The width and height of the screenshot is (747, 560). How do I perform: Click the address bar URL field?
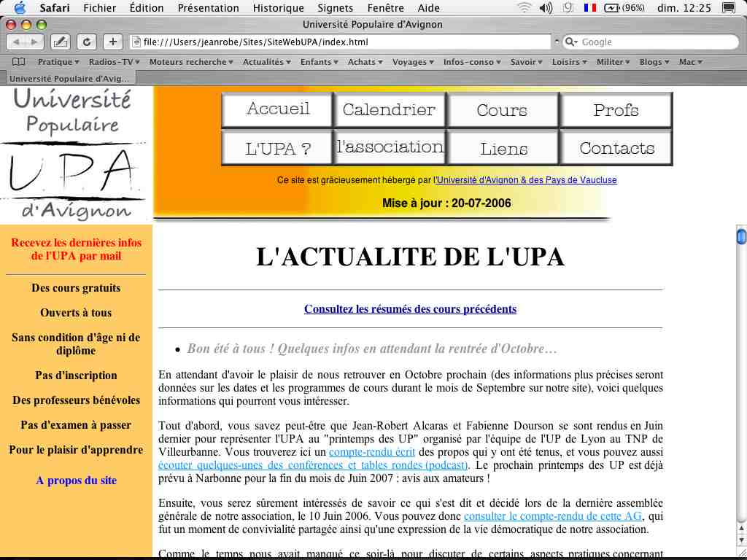341,42
